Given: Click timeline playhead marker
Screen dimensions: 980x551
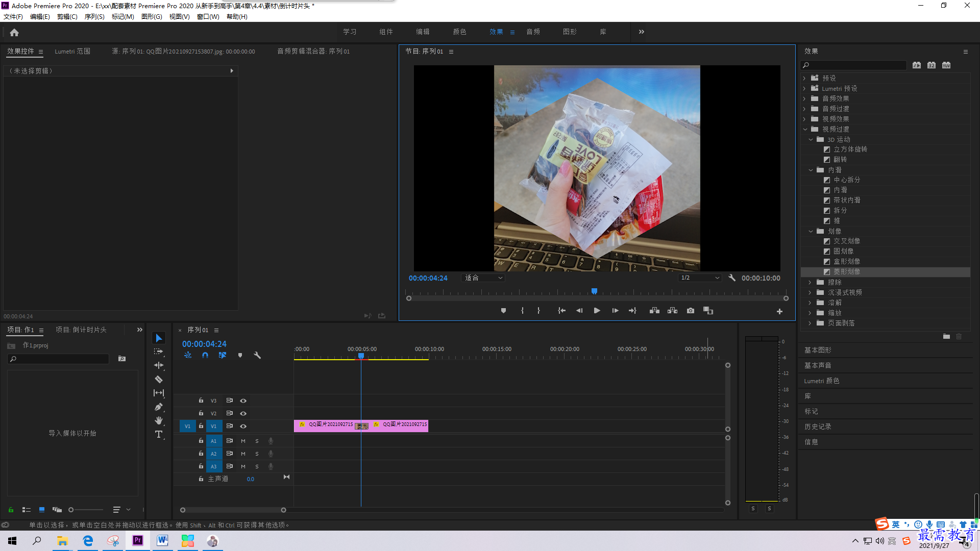Looking at the screenshot, I should point(361,356).
